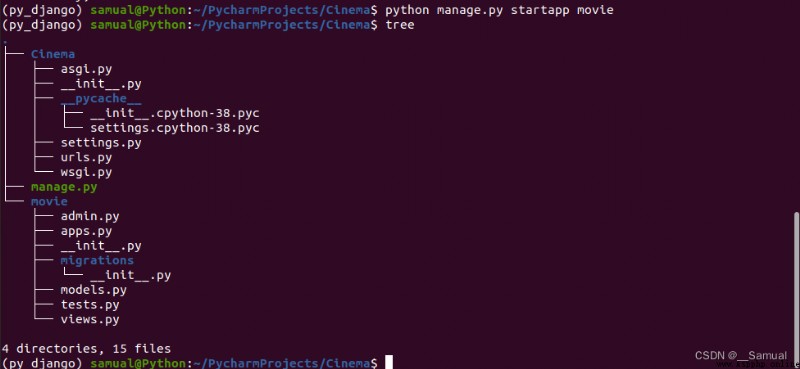Select admin.py under movie folder
This screenshot has width=800, height=369.
coord(90,216)
